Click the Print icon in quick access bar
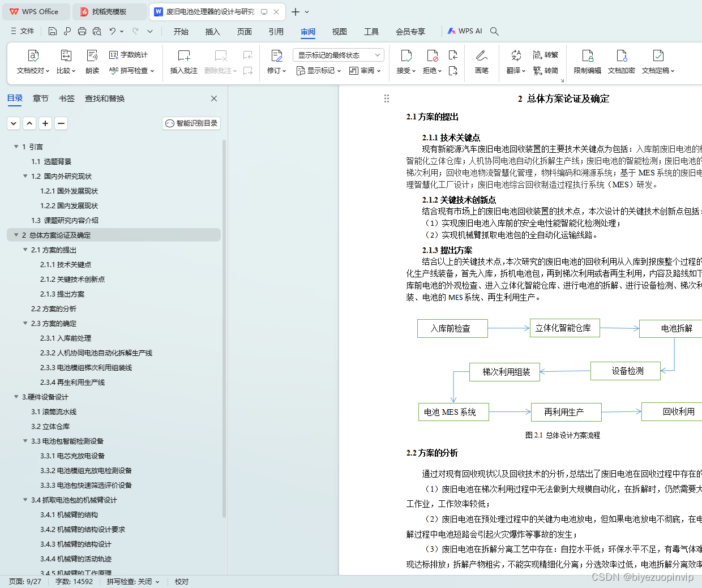702x588 pixels. [82, 31]
